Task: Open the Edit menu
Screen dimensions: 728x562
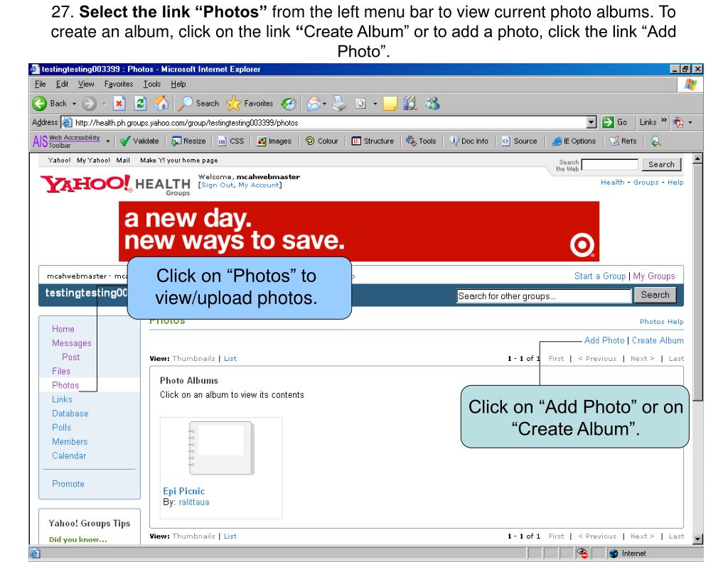Action: point(63,84)
